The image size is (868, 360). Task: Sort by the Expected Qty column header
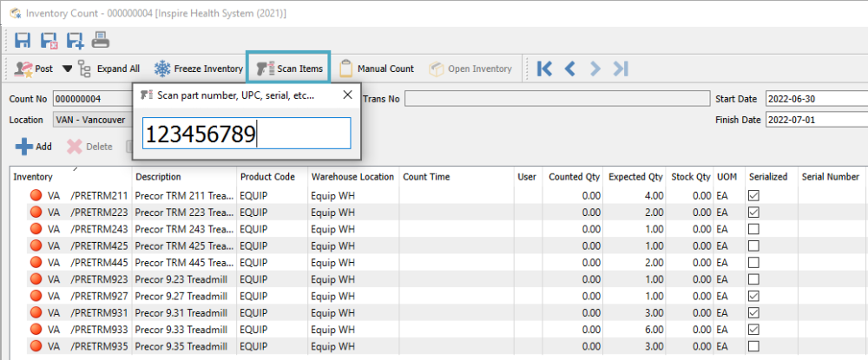(x=635, y=176)
